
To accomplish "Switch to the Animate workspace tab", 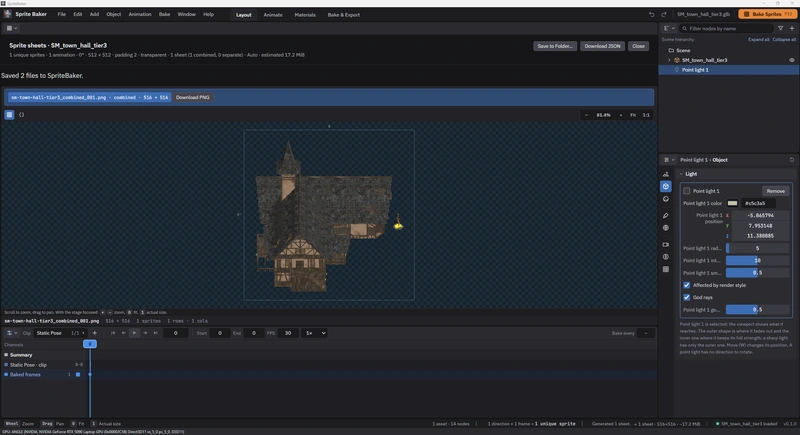I will click(x=273, y=15).
